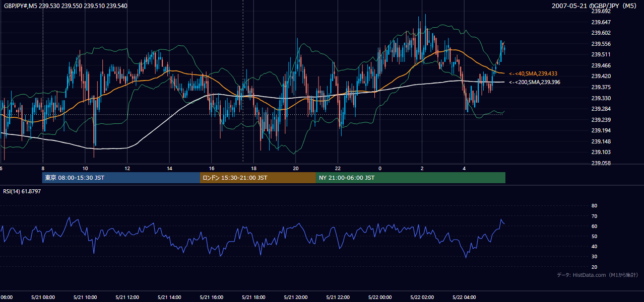Click the RSI(14) 61.8797 indicator label

(x=22, y=191)
